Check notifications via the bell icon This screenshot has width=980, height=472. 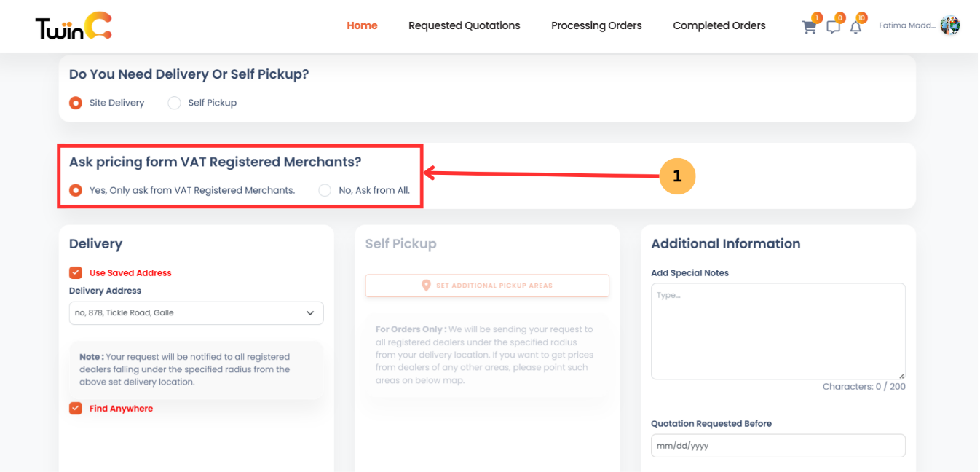point(855,26)
